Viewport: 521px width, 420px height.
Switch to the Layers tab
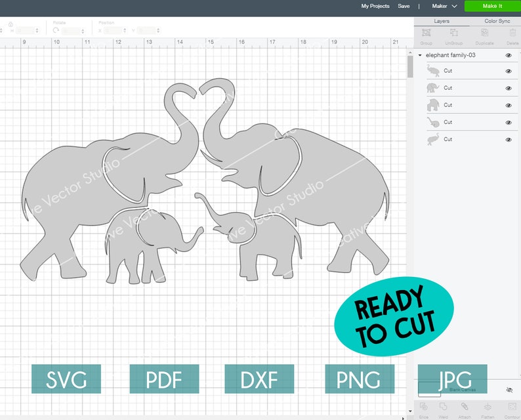pyautogui.click(x=441, y=21)
